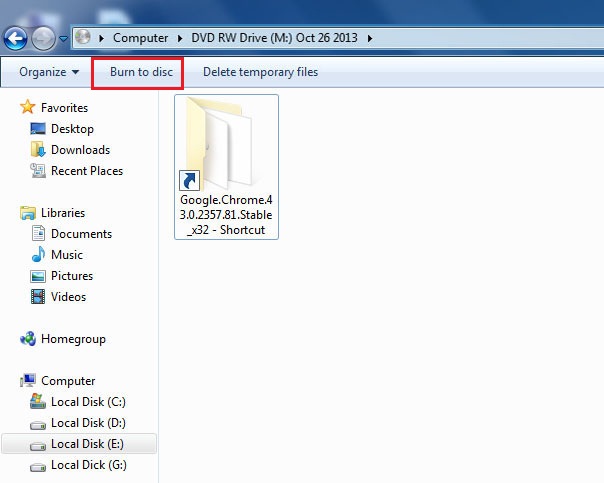Select Favorites in navigation pane
This screenshot has height=483, width=604.
64,108
